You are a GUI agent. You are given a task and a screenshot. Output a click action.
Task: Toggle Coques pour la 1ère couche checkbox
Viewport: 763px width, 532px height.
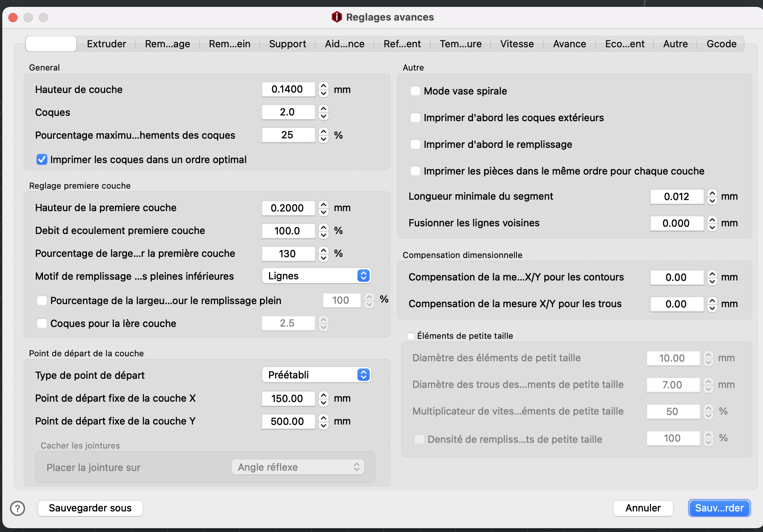(42, 324)
